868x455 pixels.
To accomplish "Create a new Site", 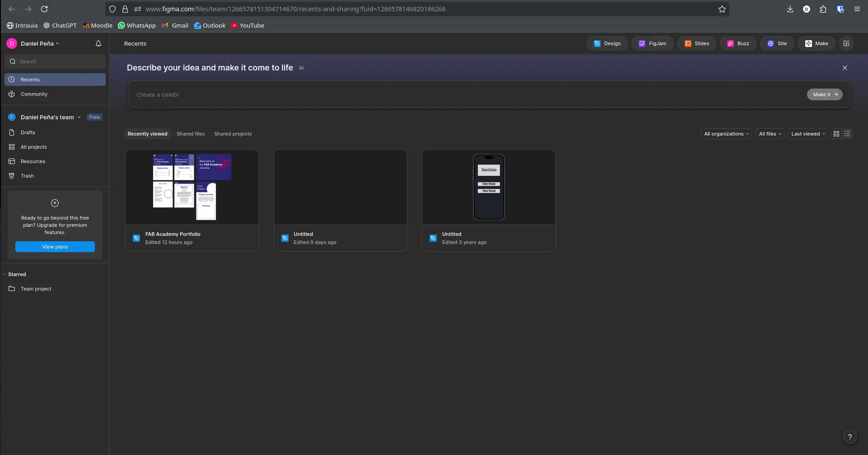I will (x=777, y=43).
